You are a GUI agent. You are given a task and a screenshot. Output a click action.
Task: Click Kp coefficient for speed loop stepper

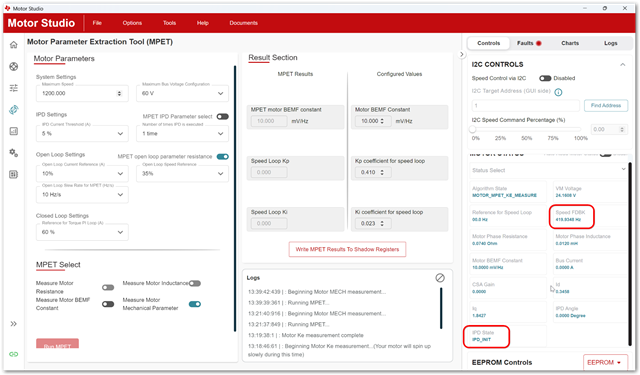tap(382, 173)
